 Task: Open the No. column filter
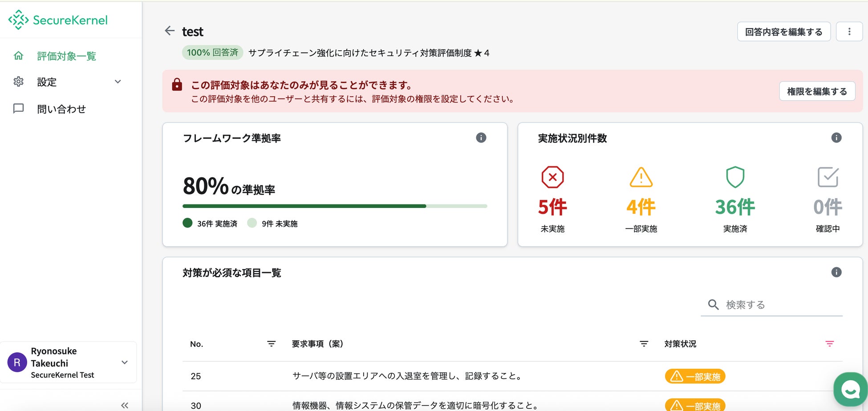[x=271, y=344]
